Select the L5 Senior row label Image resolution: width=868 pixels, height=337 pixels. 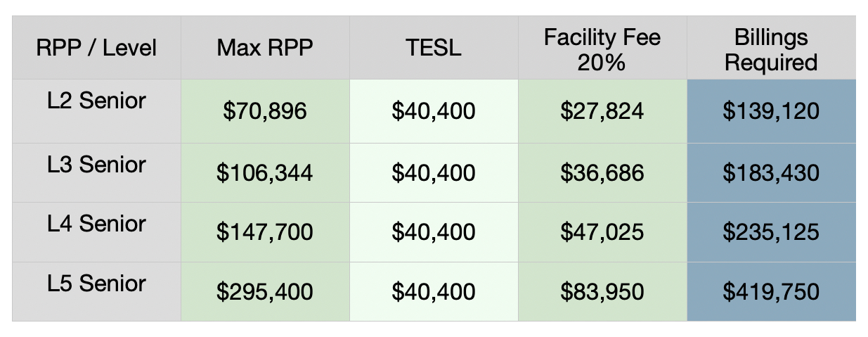(97, 284)
